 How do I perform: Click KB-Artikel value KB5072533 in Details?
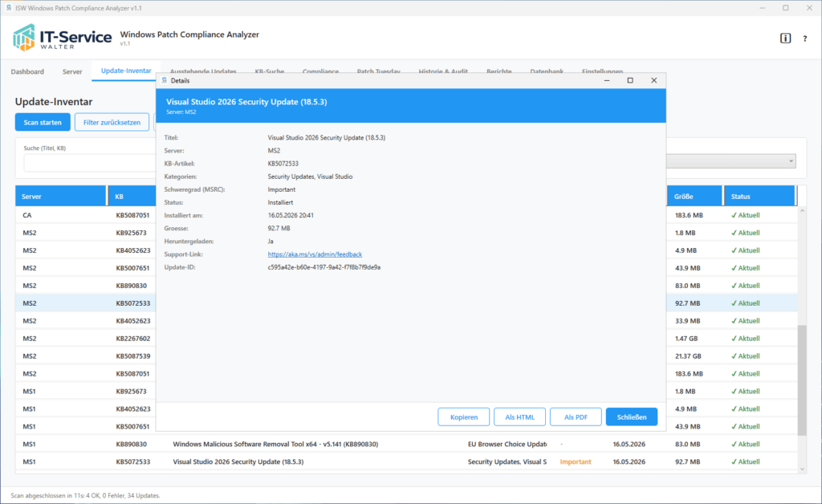pos(283,164)
